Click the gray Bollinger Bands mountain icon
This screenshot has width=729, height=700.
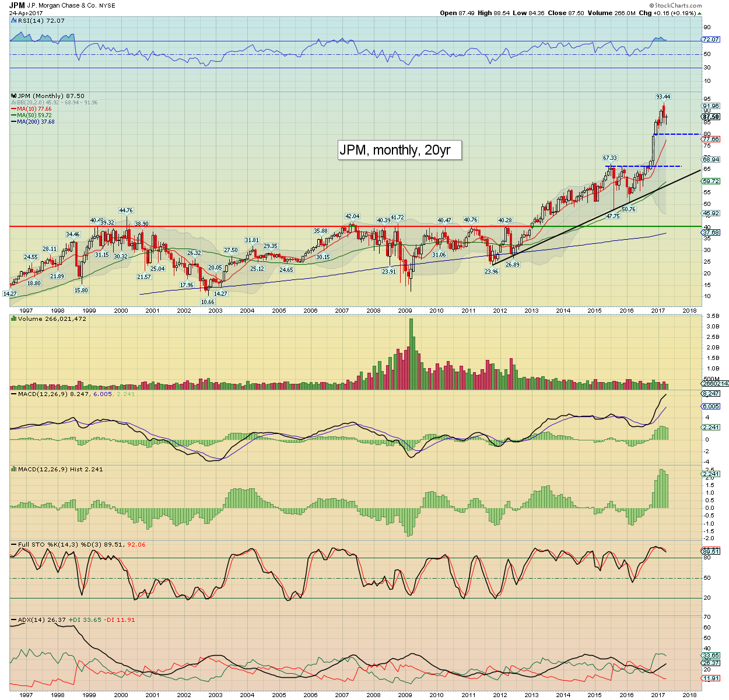[13, 103]
